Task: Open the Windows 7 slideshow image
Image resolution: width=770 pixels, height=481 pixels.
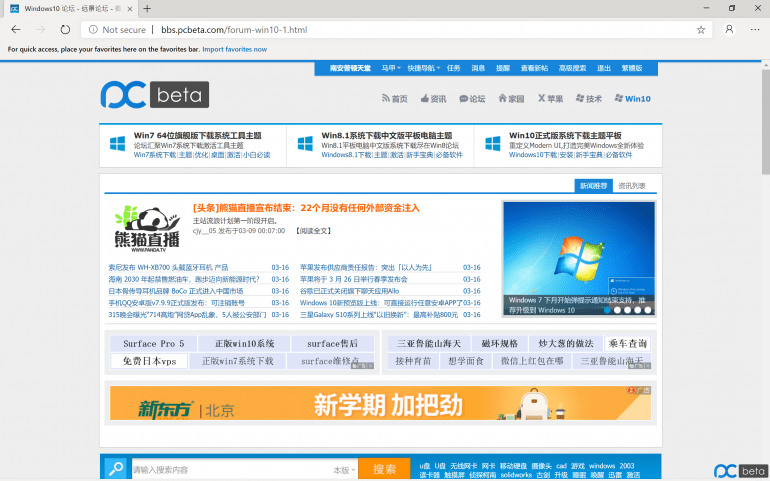Action: [578, 258]
